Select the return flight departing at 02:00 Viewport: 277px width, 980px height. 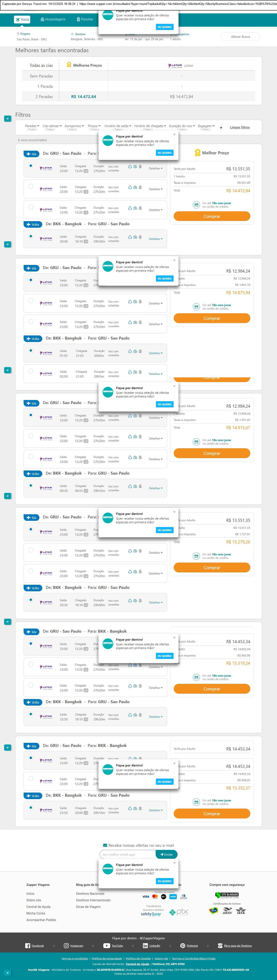[x=31, y=371]
